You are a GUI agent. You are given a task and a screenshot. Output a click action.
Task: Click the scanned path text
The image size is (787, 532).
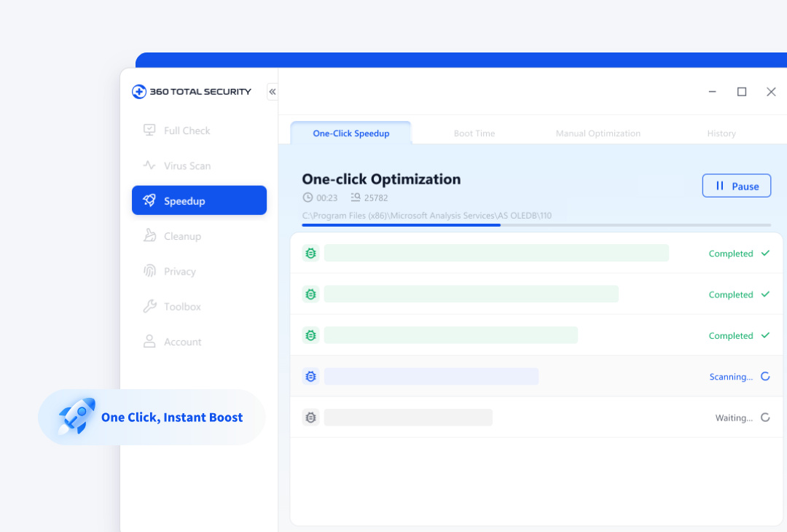(x=426, y=215)
